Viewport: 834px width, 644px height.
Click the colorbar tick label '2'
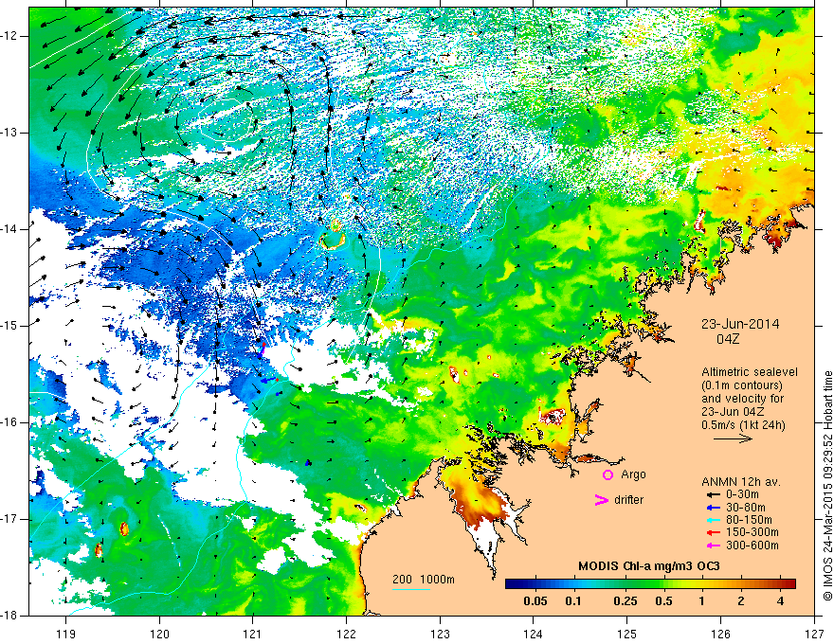coord(741,601)
